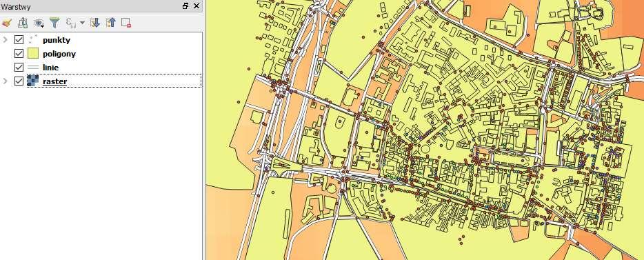Undock the Warstwy panel

click(x=185, y=6)
